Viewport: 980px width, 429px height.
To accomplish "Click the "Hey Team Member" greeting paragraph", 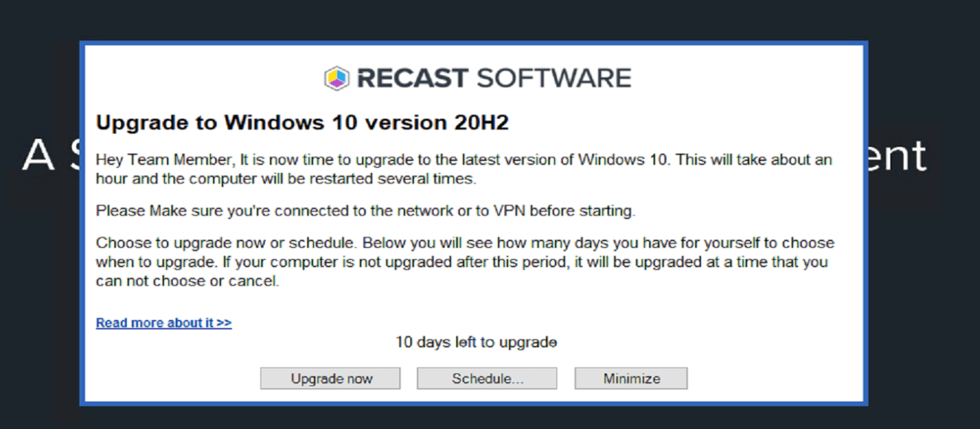I will click(464, 160).
